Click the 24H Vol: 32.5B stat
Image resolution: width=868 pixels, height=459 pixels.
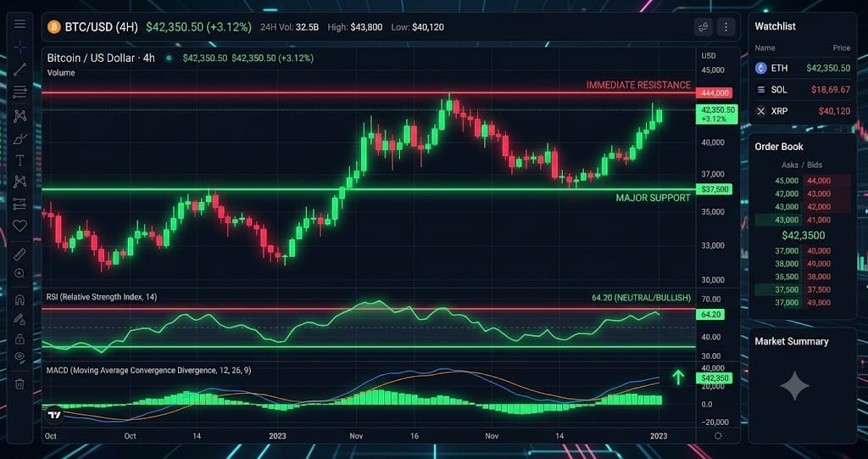290,26
